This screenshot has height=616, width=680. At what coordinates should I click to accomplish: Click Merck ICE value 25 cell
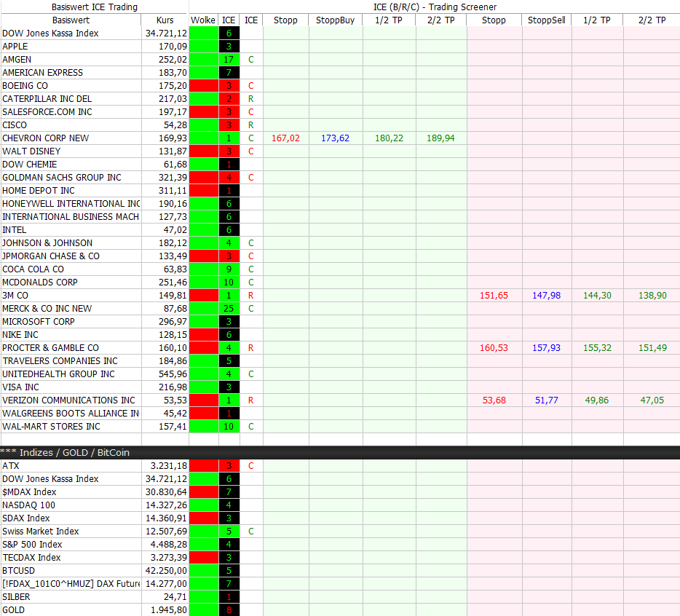[229, 309]
